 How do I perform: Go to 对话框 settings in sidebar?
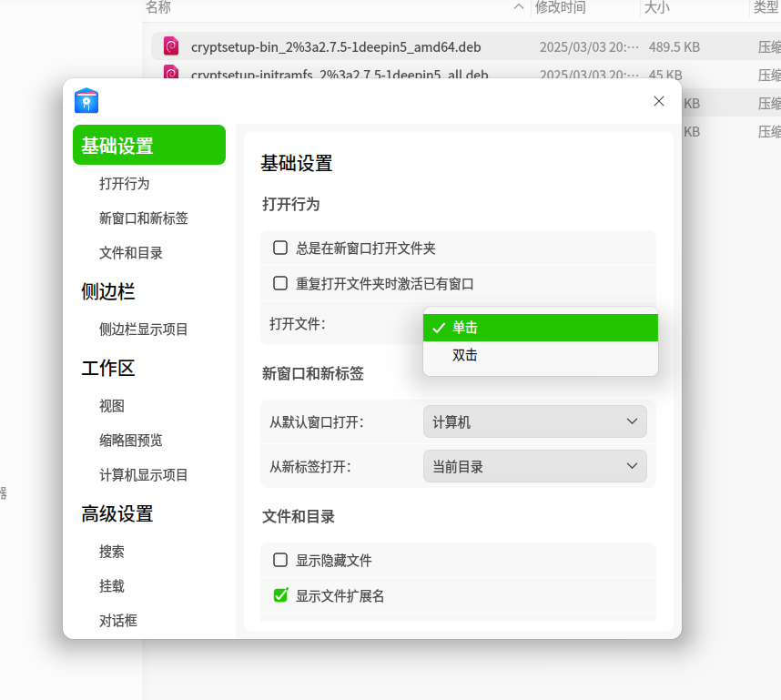pyautogui.click(x=118, y=621)
